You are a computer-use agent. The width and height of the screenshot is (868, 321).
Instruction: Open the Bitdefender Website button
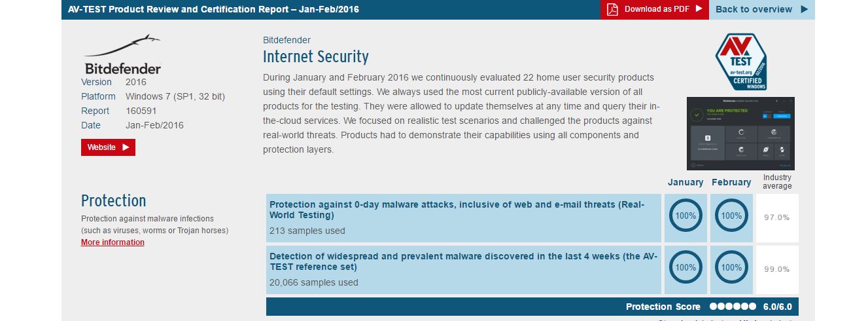(x=108, y=147)
